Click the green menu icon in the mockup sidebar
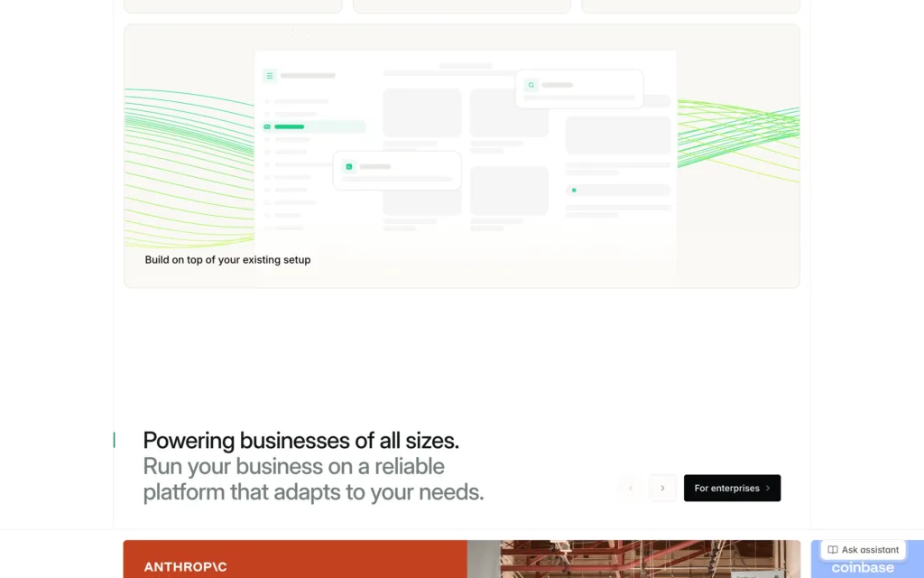The height and width of the screenshot is (578, 924). (x=269, y=76)
